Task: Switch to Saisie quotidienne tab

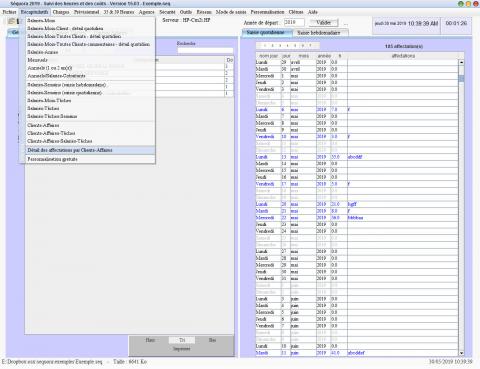Action: 266,32
